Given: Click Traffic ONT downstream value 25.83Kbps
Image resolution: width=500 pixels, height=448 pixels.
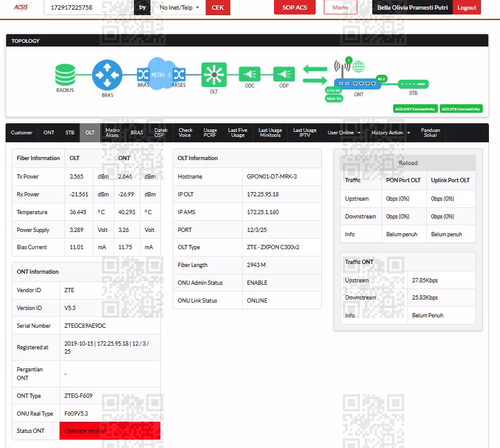Looking at the screenshot, I should coord(425,298).
